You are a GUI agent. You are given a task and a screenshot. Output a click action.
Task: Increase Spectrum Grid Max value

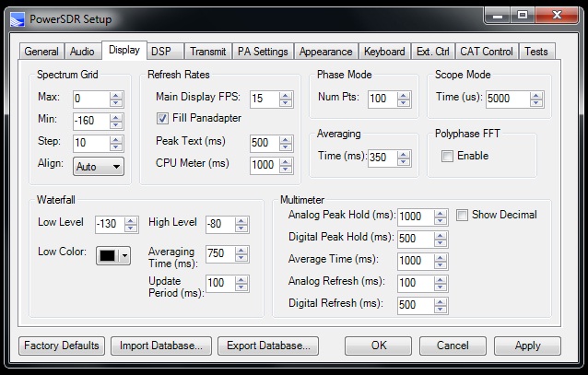tap(116, 95)
